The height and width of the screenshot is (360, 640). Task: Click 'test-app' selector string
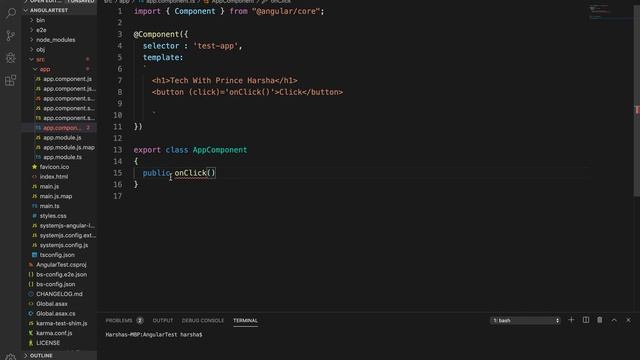coord(215,46)
